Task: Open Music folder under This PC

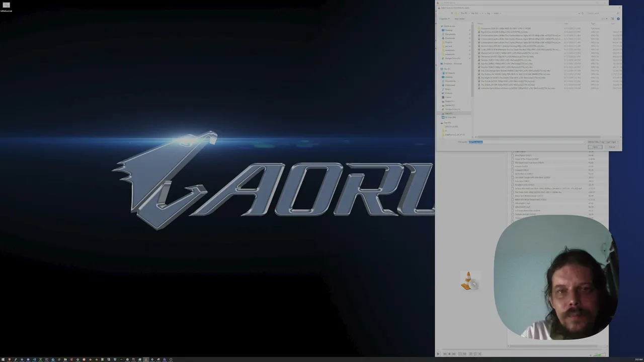Action: pyautogui.click(x=447, y=89)
